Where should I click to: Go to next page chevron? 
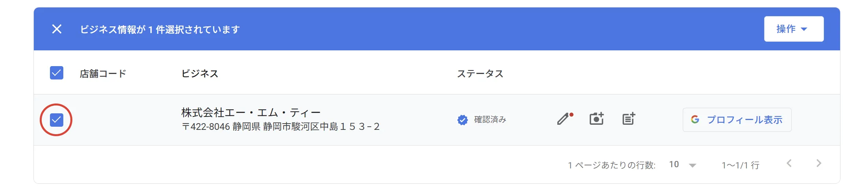coord(819,163)
